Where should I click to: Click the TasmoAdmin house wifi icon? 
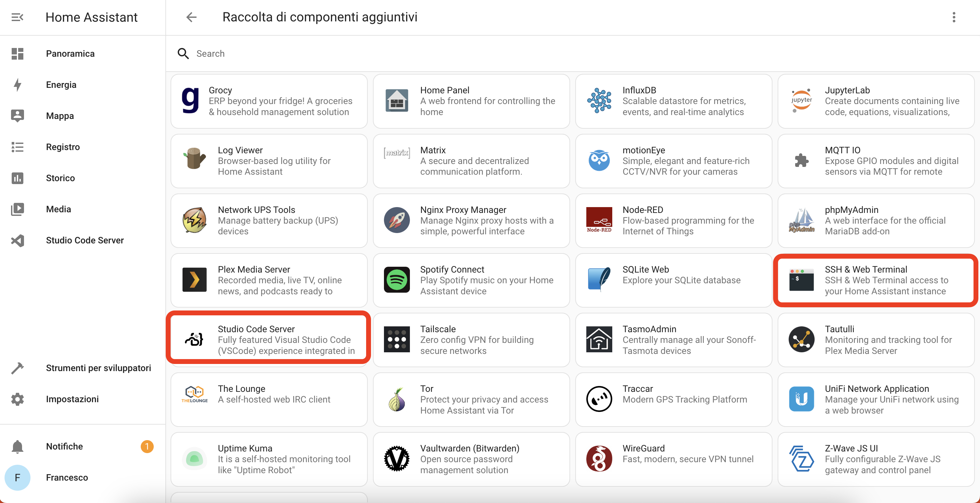click(x=599, y=340)
